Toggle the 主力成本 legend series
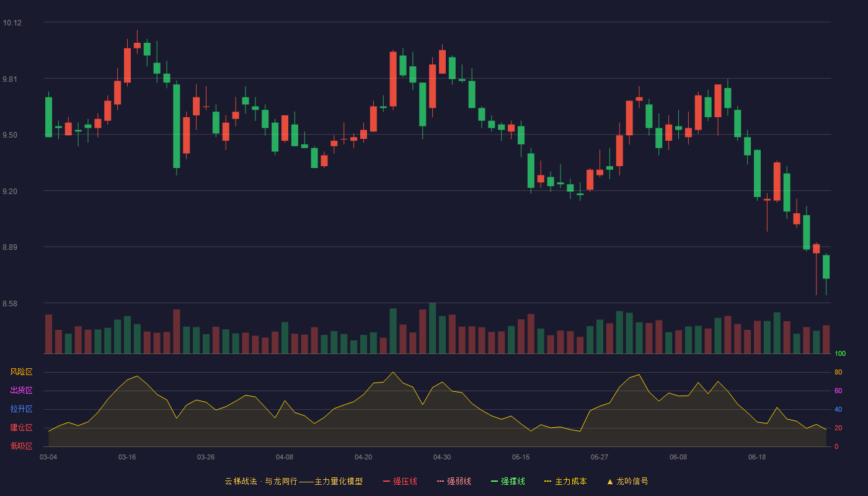868x496 pixels. pos(565,481)
